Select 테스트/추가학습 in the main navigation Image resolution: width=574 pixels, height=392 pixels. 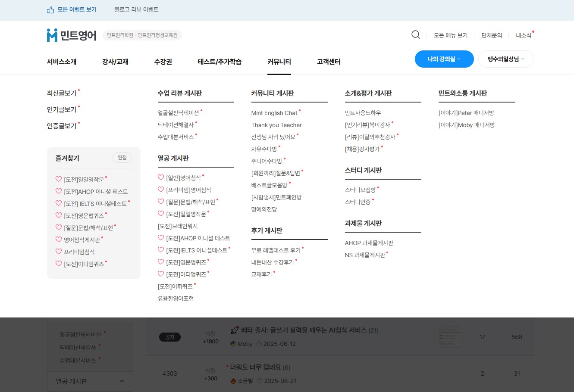[x=220, y=62]
